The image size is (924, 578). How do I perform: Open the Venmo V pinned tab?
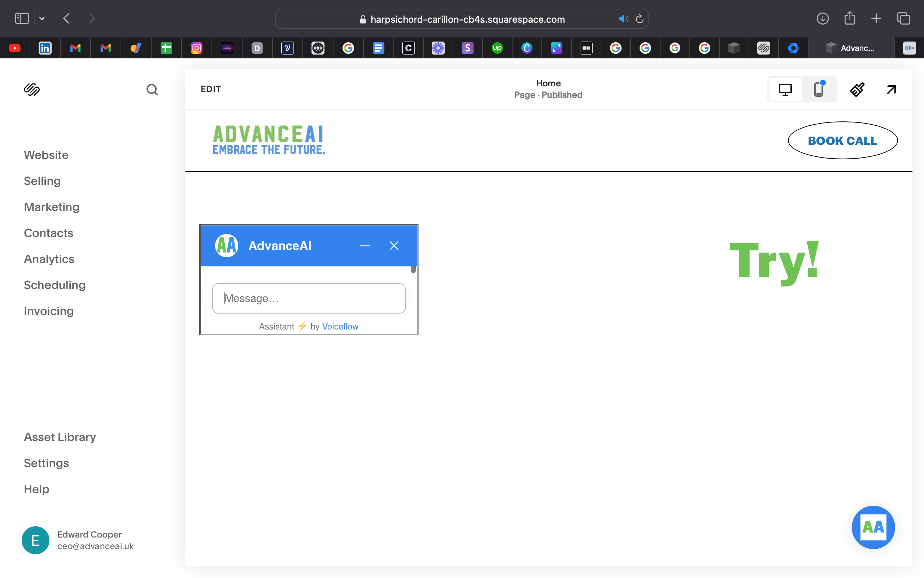(x=288, y=48)
